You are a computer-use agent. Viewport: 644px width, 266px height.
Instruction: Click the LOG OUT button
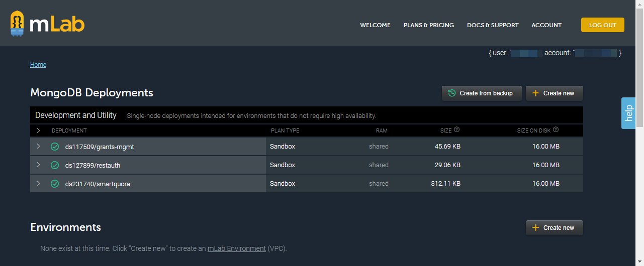[603, 25]
